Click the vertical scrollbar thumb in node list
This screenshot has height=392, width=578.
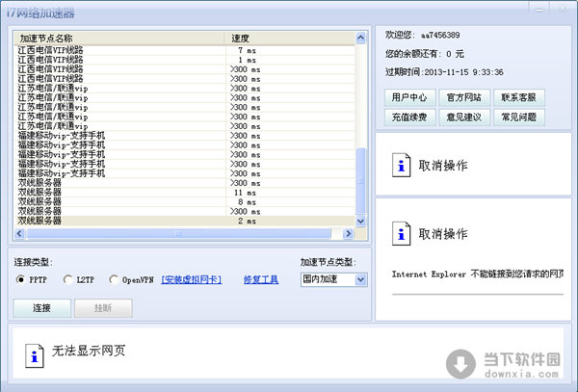[x=360, y=180]
